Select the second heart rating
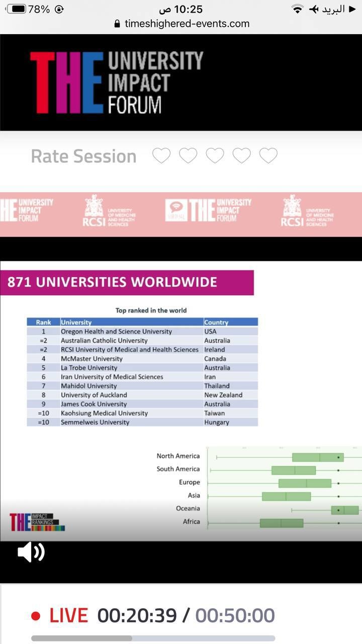 tap(188, 156)
